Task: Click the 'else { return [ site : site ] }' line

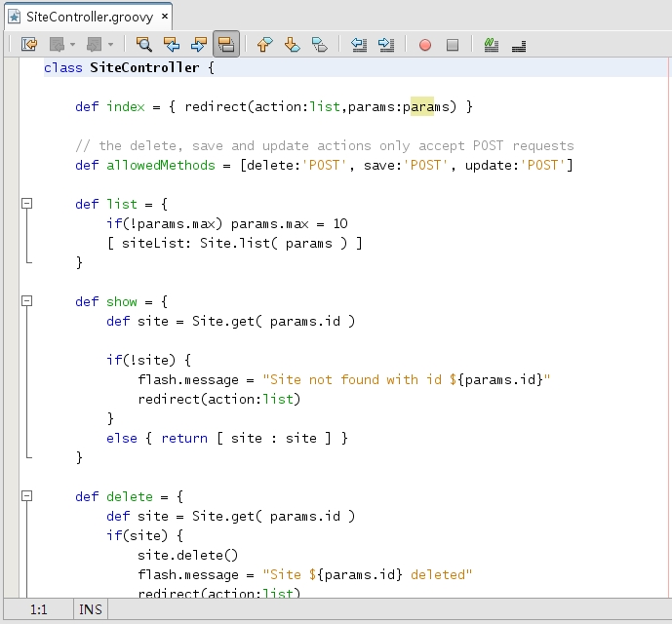Action: click(x=227, y=439)
